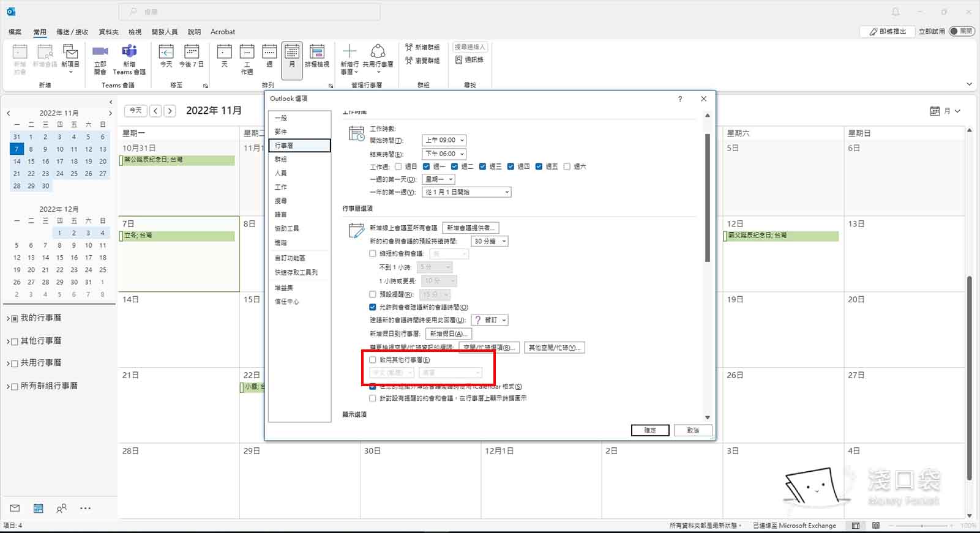The image size is (980, 533).
Task: Open People view from bottom navigation icon
Action: click(x=62, y=509)
